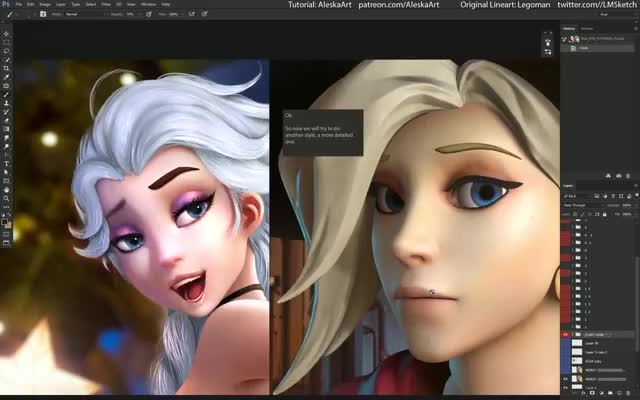This screenshot has width=640, height=400.
Task: Create new document from current history state
Action: [x=608, y=176]
